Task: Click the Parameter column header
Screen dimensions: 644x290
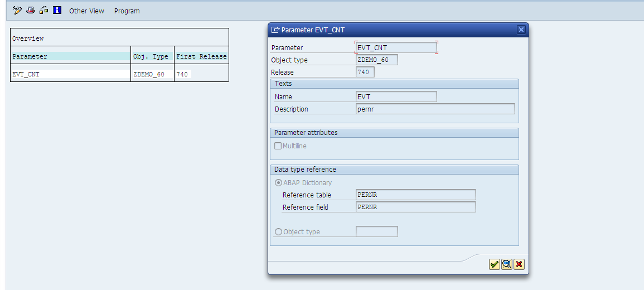Action: tap(71, 57)
